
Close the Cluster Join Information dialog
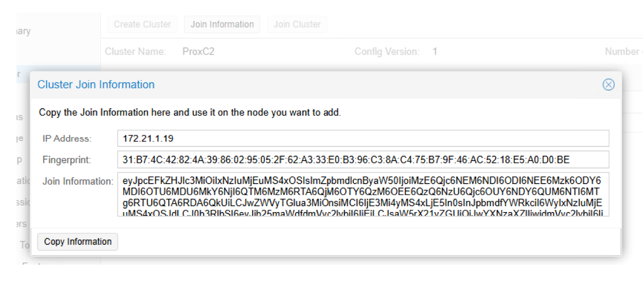pyautogui.click(x=608, y=85)
